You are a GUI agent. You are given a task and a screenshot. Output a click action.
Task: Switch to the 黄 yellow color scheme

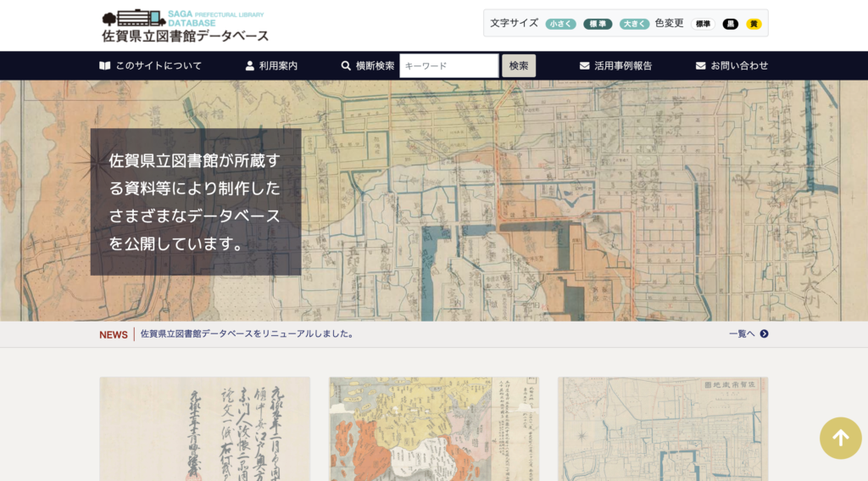754,24
